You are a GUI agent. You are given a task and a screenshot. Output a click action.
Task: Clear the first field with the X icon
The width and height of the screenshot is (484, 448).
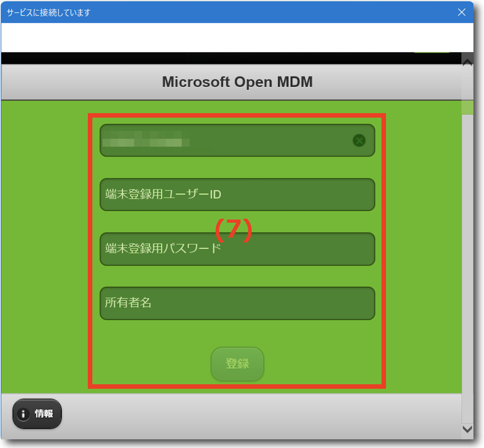click(359, 141)
